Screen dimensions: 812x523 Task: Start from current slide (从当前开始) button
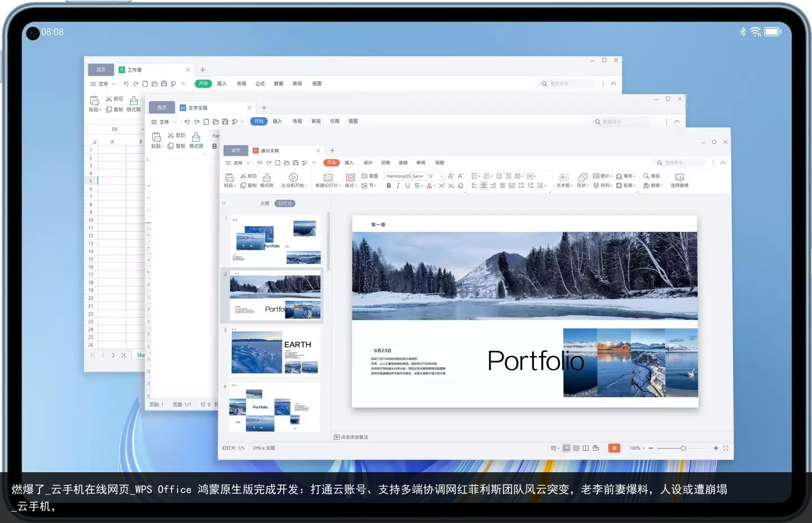[x=294, y=180]
